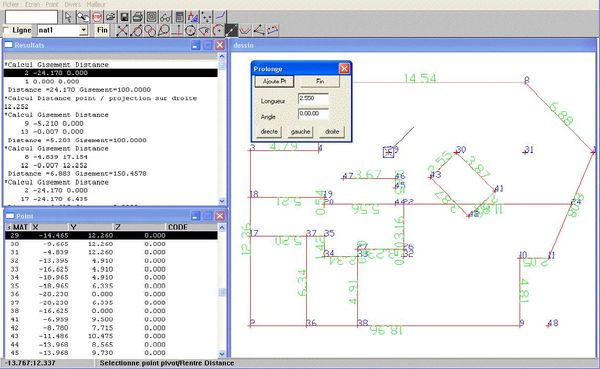
Task: Click the eyeglasses view icon
Action: point(165,17)
